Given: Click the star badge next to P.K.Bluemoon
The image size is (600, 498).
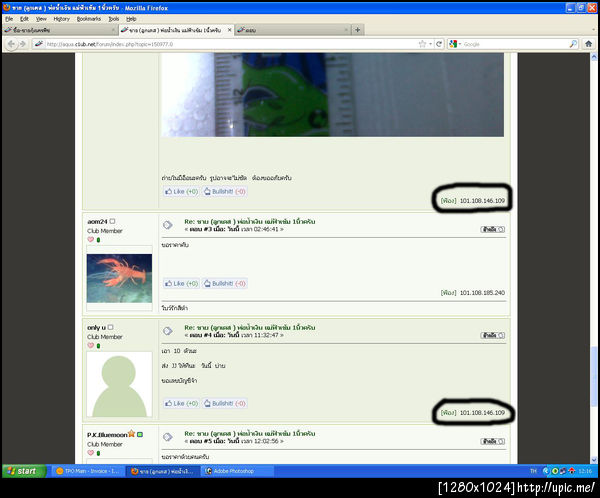Looking at the screenshot, I should click(x=132, y=433).
